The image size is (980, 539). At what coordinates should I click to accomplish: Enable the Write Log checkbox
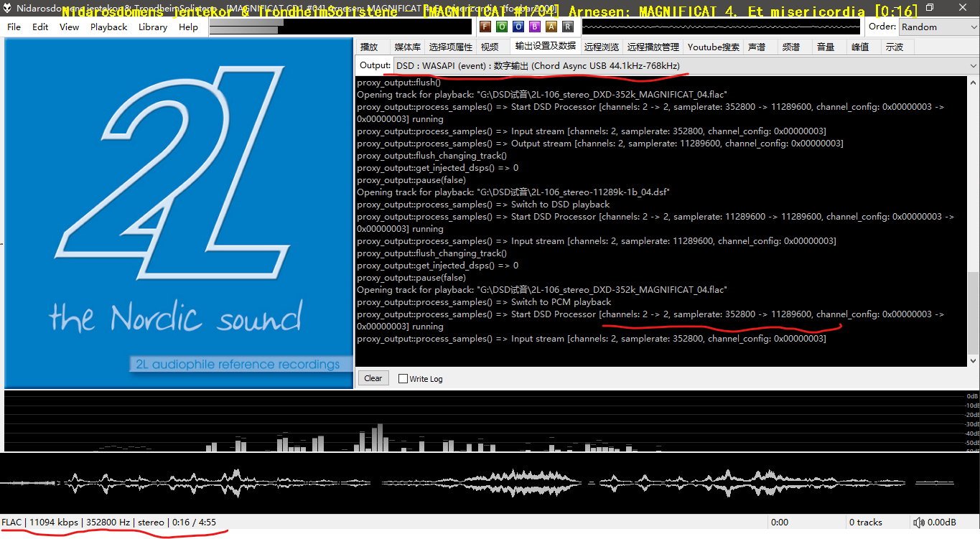pyautogui.click(x=403, y=378)
